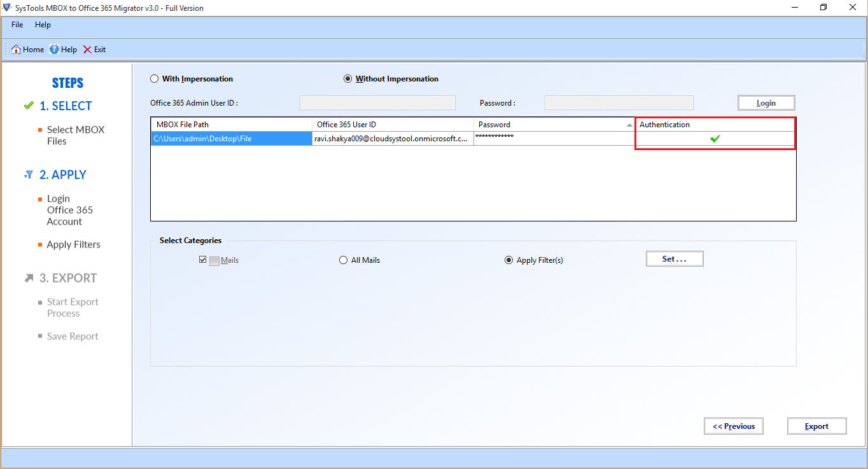868x469 pixels.
Task: Restore down the application window
Action: [823, 8]
